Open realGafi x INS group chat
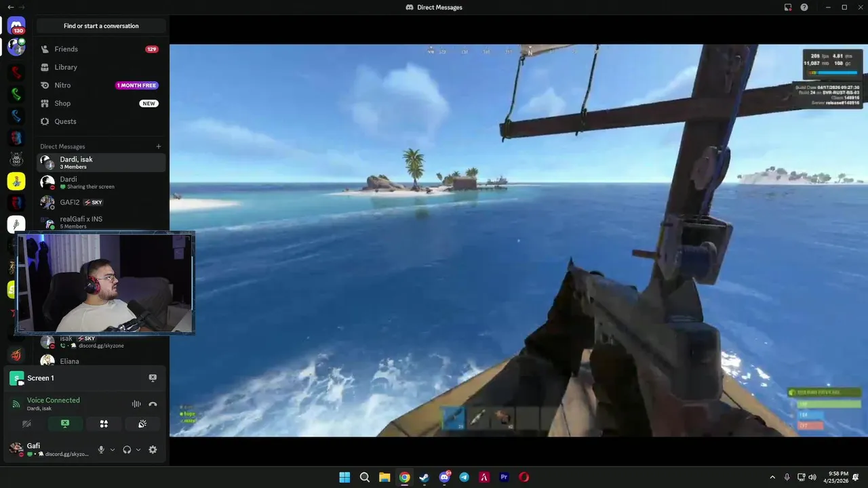Image resolution: width=868 pixels, height=488 pixels. pos(101,222)
